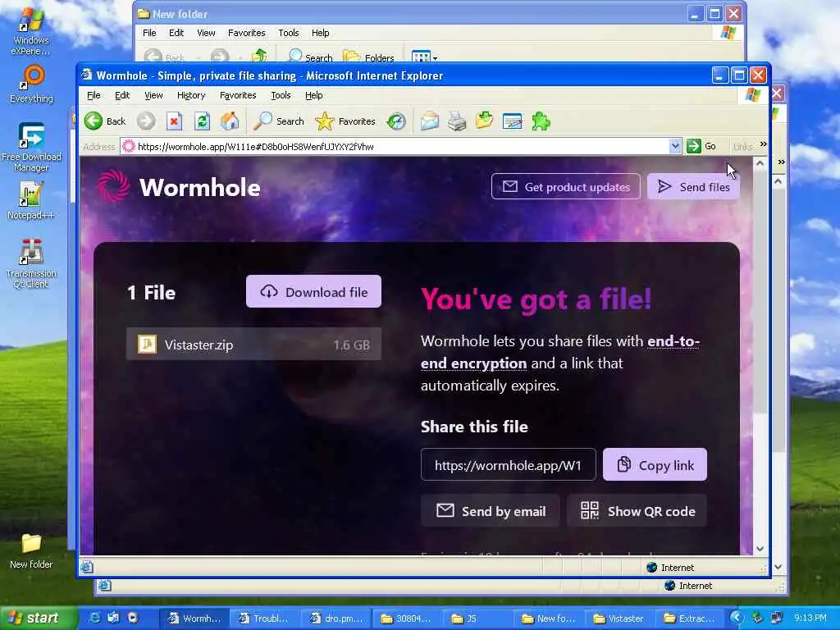
Task: Click the share link text field
Action: (x=508, y=465)
